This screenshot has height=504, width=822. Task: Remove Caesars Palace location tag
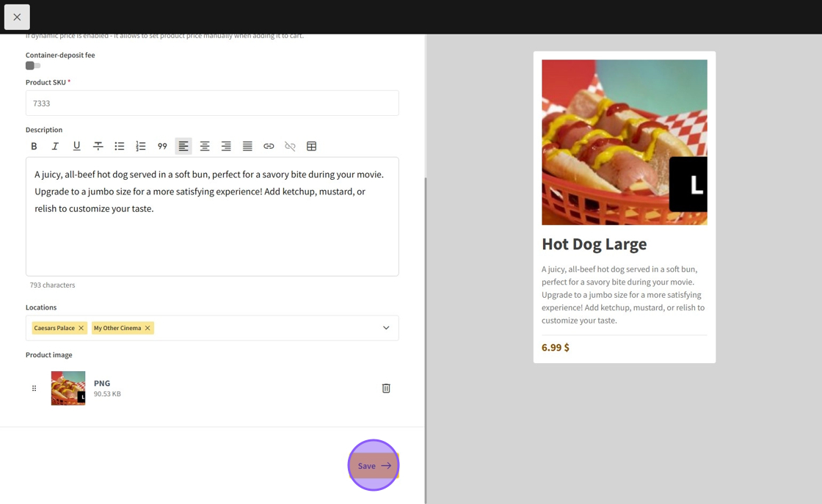tap(81, 328)
